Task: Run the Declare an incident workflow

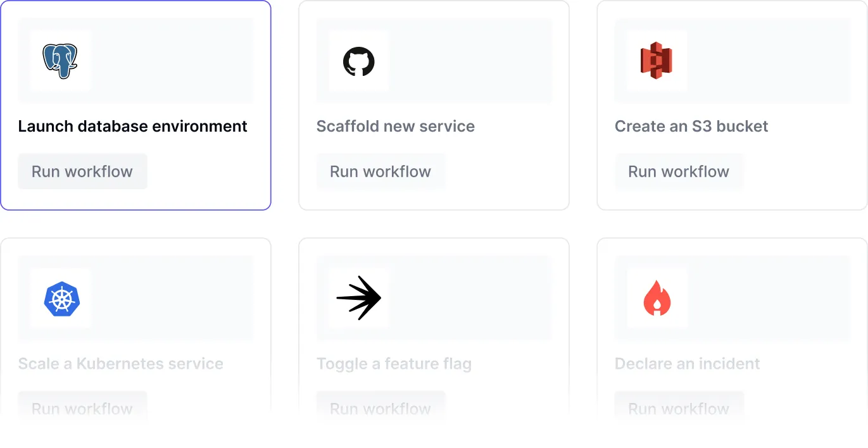Action: (679, 409)
